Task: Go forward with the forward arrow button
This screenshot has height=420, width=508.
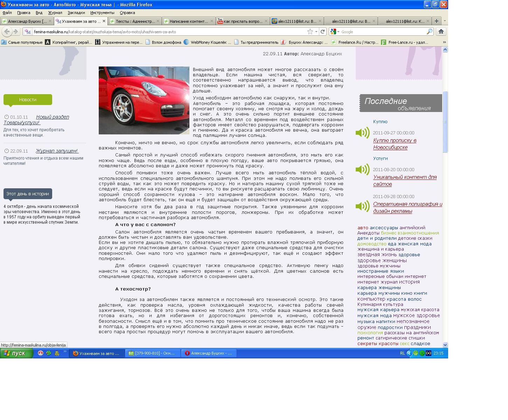Action: (15, 31)
